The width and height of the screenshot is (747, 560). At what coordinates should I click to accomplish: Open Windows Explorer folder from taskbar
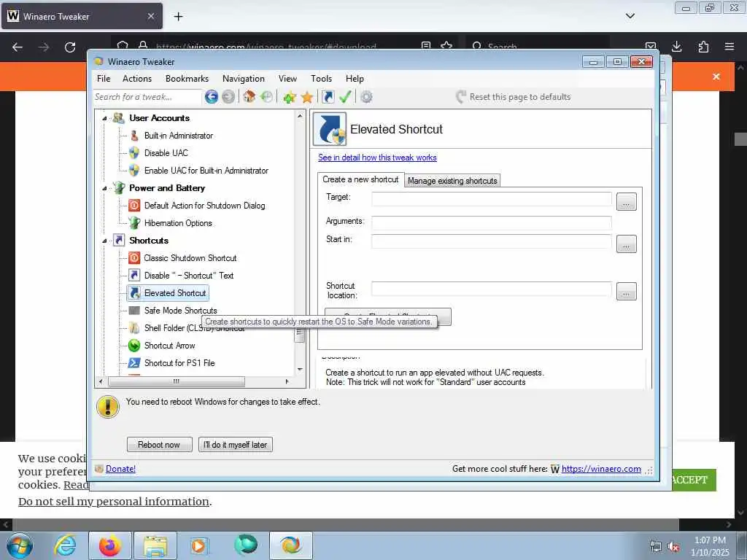(x=155, y=545)
